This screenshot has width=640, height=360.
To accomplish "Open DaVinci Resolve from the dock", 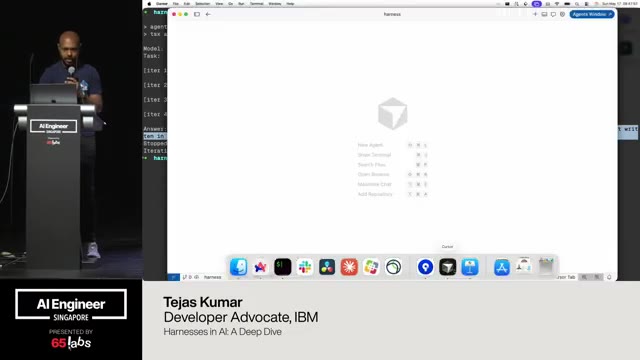I will click(x=327, y=267).
